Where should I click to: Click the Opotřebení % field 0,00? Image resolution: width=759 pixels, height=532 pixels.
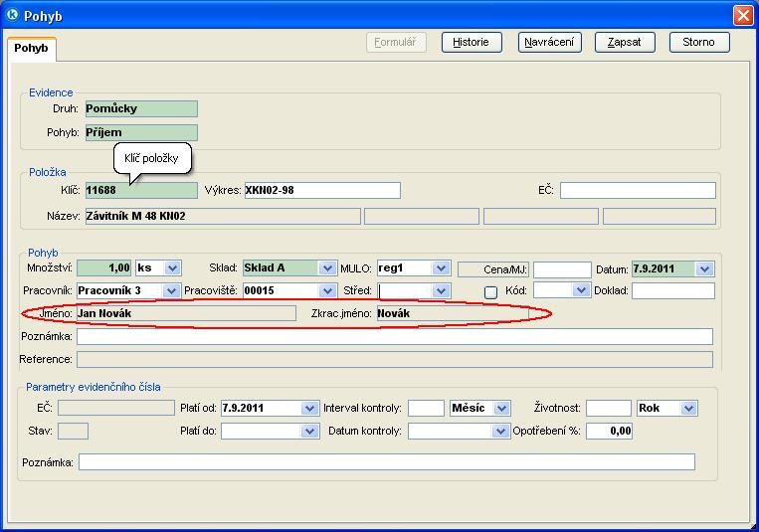610,431
